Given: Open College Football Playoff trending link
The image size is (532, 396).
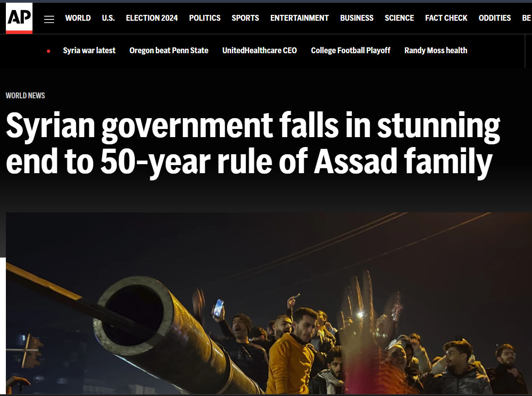Looking at the screenshot, I should click(351, 51).
